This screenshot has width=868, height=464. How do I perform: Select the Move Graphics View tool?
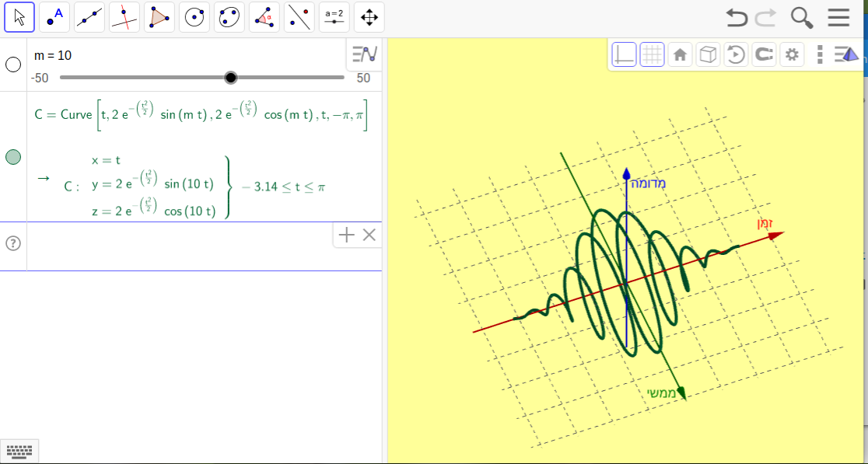369,17
